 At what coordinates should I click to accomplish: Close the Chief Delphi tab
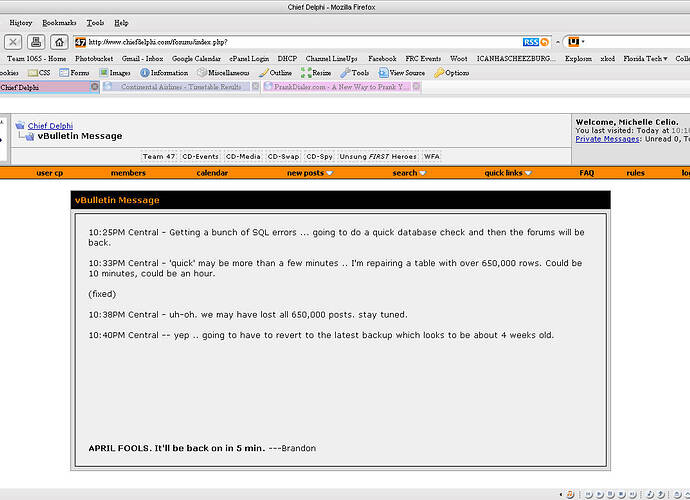95,87
